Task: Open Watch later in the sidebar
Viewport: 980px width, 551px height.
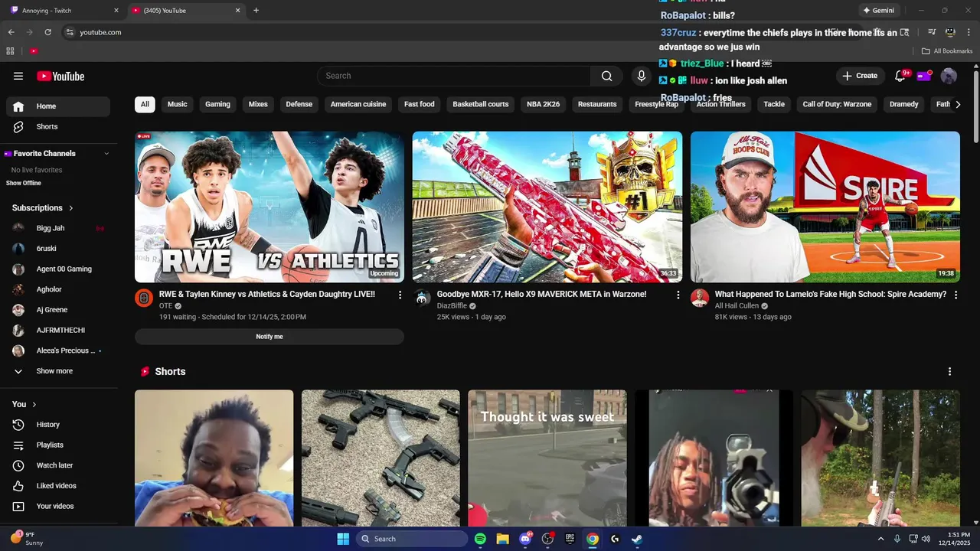Action: tap(58, 465)
